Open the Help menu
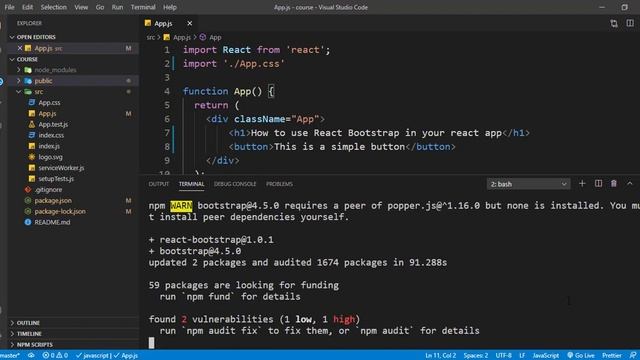This screenshot has height=360, width=640. click(170, 7)
